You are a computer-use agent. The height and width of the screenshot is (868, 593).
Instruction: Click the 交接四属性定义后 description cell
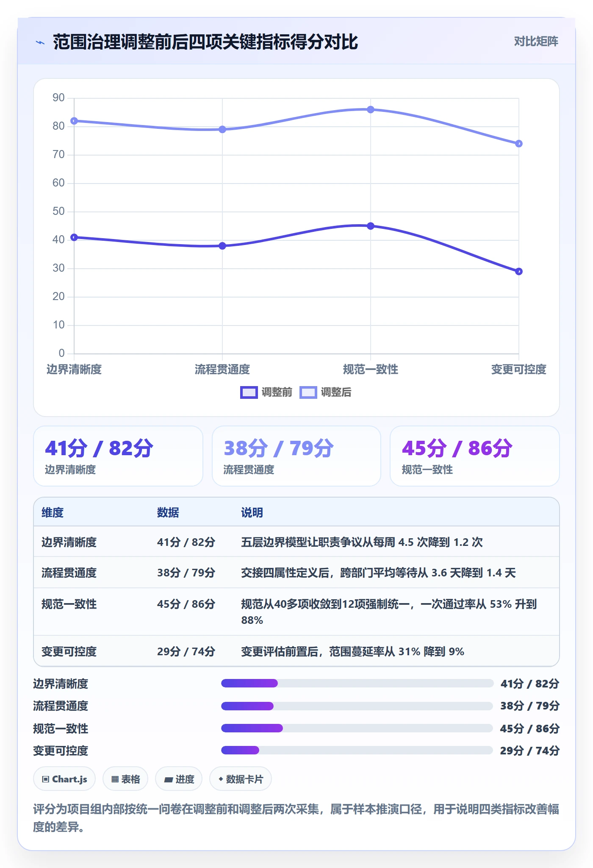378,573
